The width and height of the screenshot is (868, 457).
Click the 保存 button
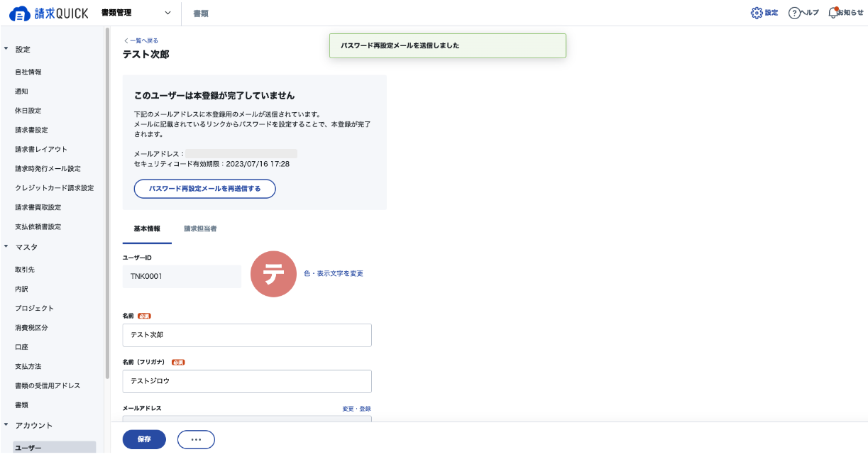pyautogui.click(x=144, y=440)
